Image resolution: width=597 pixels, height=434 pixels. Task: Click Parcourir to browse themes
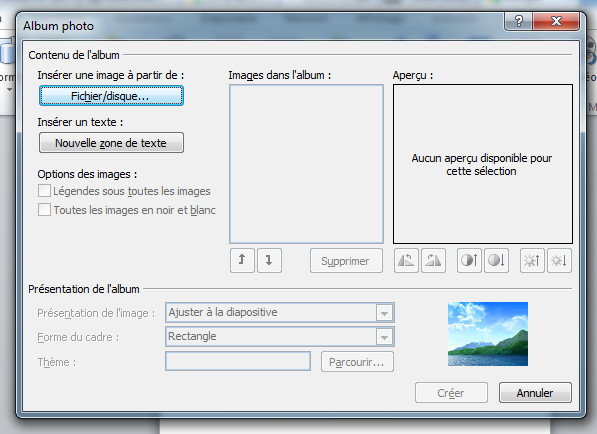[x=357, y=362]
